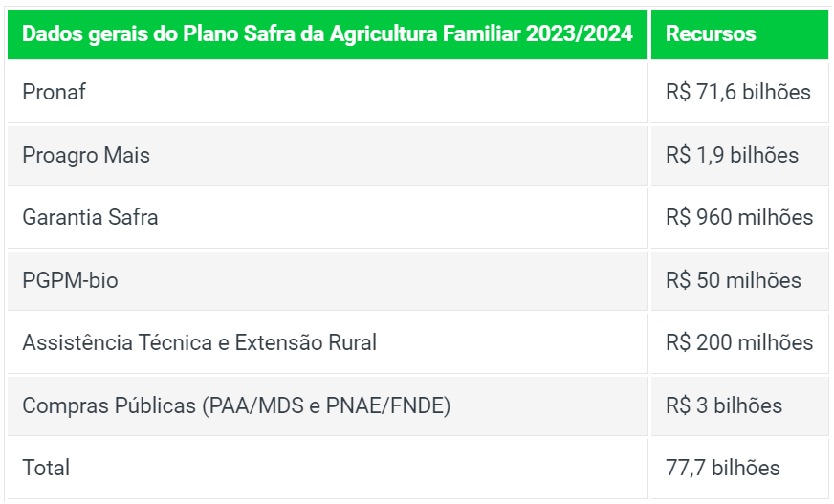The image size is (834, 504).
Task: Click the 'Recursos' column header
Action: (739, 34)
